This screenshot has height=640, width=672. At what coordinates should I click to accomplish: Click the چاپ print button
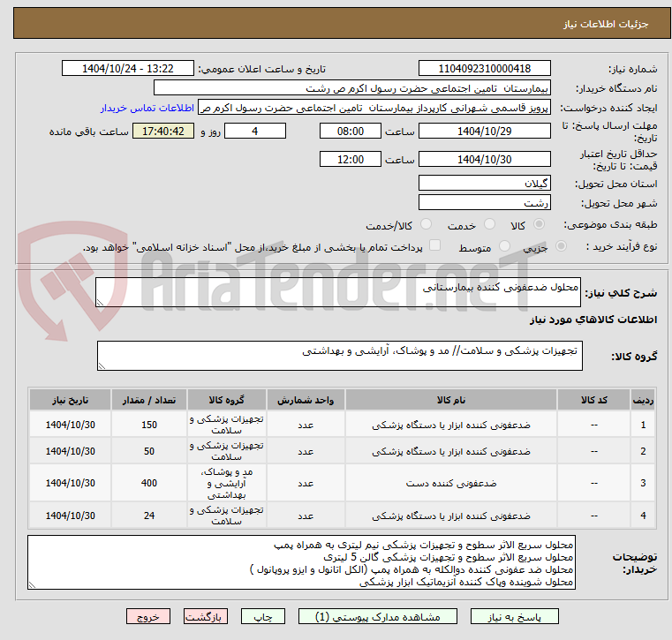[x=263, y=617]
